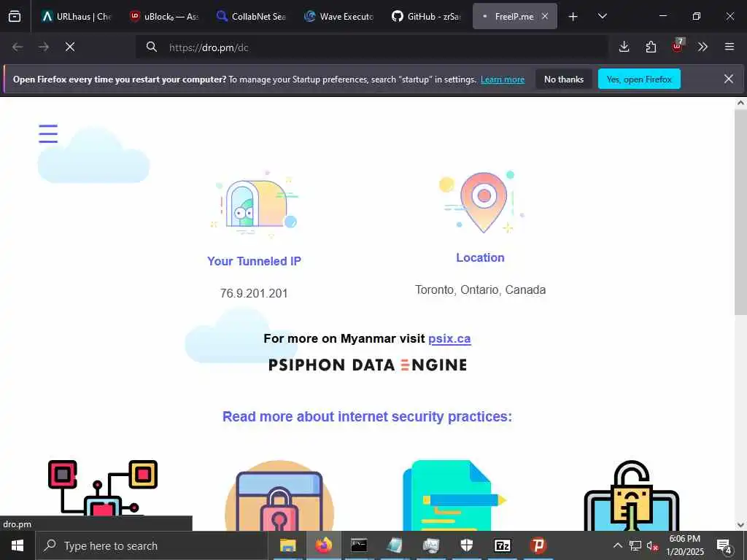Dismiss the startup notification bar
Screen dimensions: 747x560
pyautogui.click(x=729, y=79)
